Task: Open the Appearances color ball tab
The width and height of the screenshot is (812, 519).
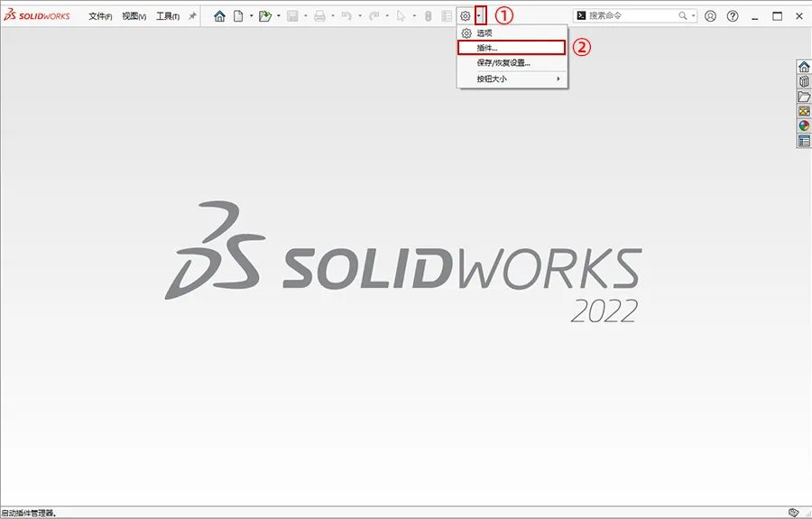Action: coord(804,125)
